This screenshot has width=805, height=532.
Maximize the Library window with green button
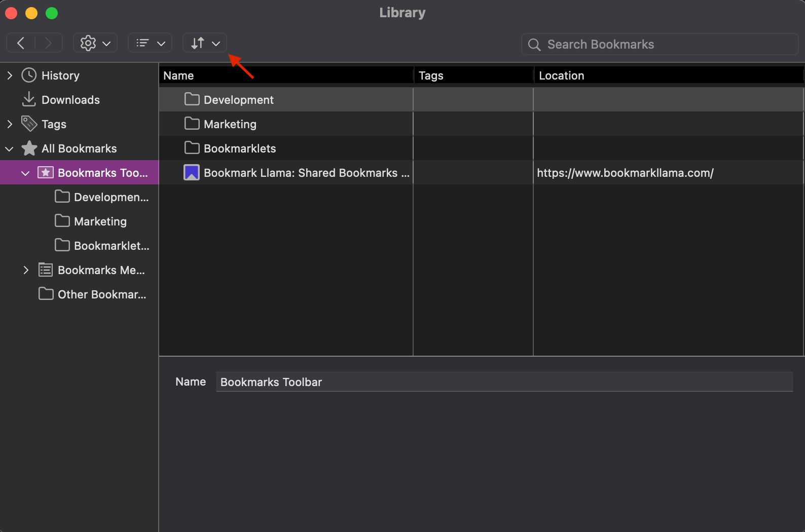tap(52, 13)
